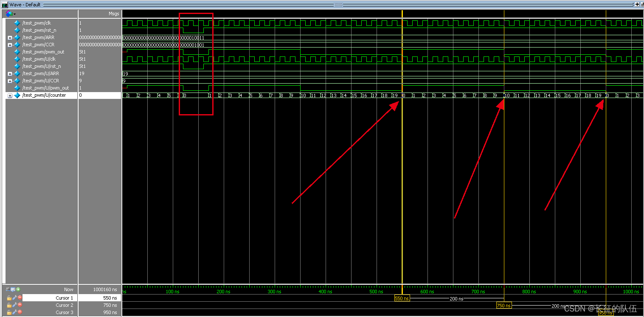The height and width of the screenshot is (317, 644).
Task: Click the wrench icon next to Cursor 3
Action: tap(14, 312)
